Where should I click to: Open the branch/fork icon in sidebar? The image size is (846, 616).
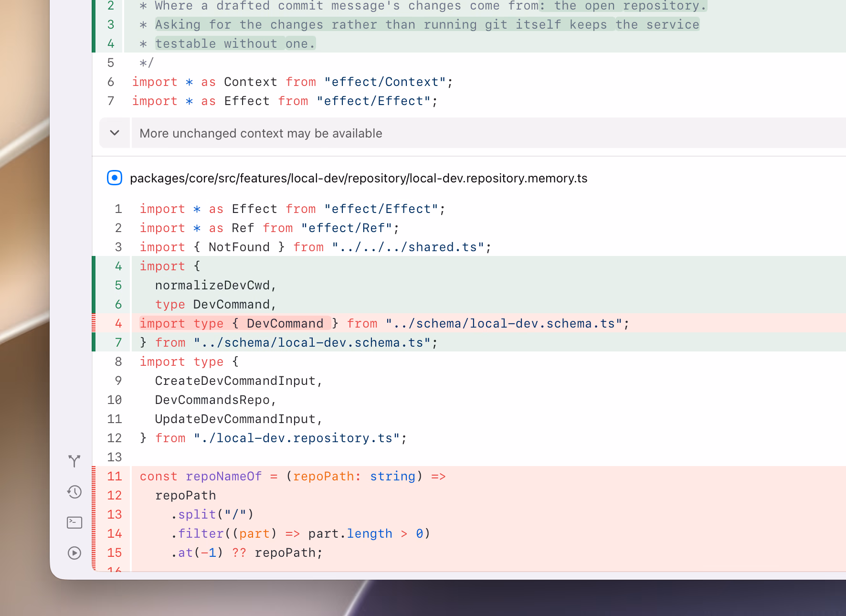[x=74, y=461]
